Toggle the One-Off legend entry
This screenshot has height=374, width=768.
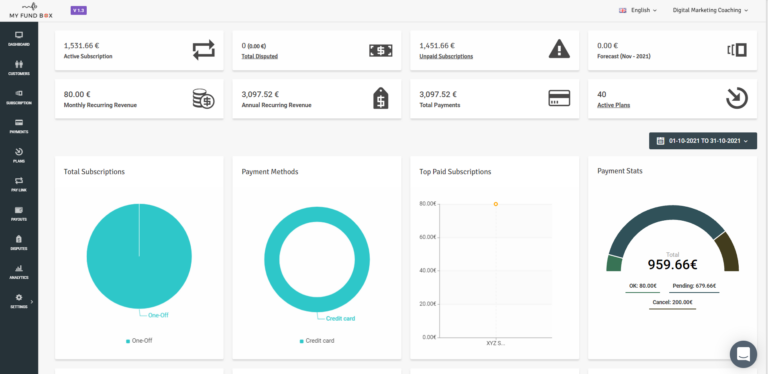pos(140,341)
